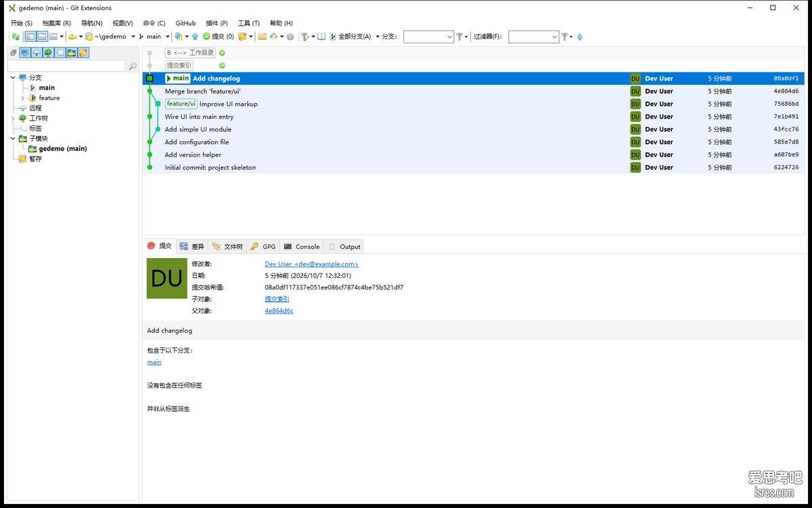Open the 视图(V) menu
This screenshot has height=508, width=812.
[122, 23]
